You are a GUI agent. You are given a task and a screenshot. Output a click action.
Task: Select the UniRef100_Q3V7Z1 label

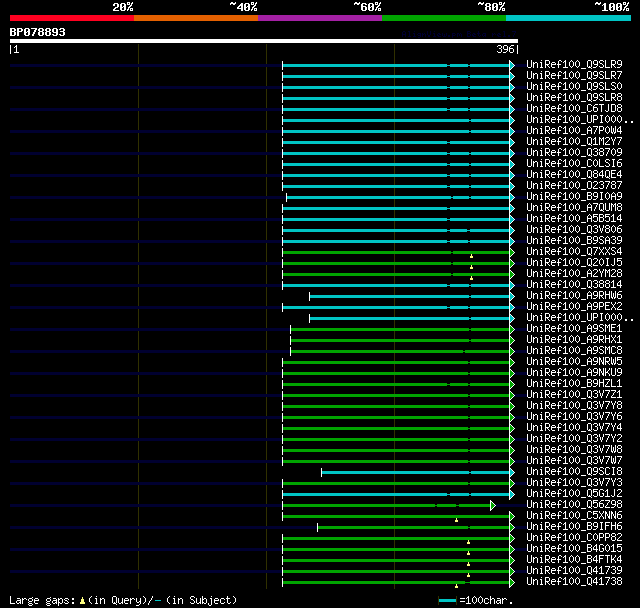[574, 395]
